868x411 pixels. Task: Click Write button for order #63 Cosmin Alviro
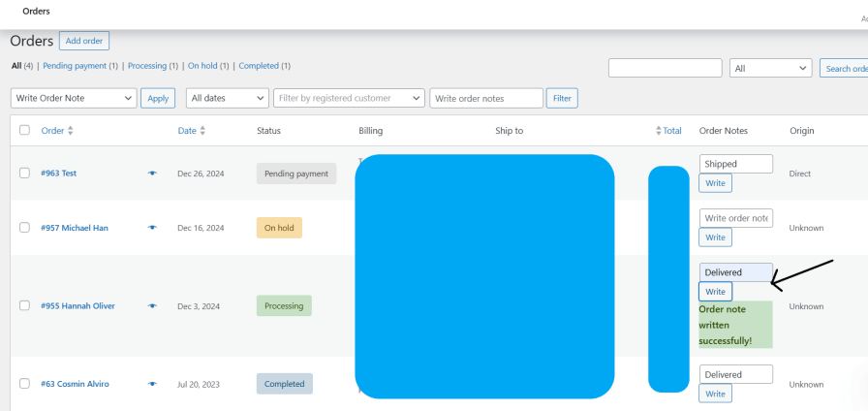(715, 394)
